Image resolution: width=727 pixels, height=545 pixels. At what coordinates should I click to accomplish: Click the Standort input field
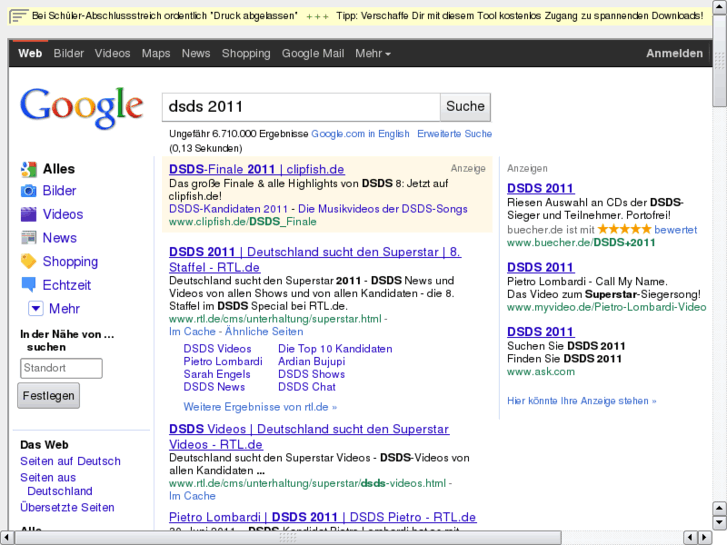[61, 368]
